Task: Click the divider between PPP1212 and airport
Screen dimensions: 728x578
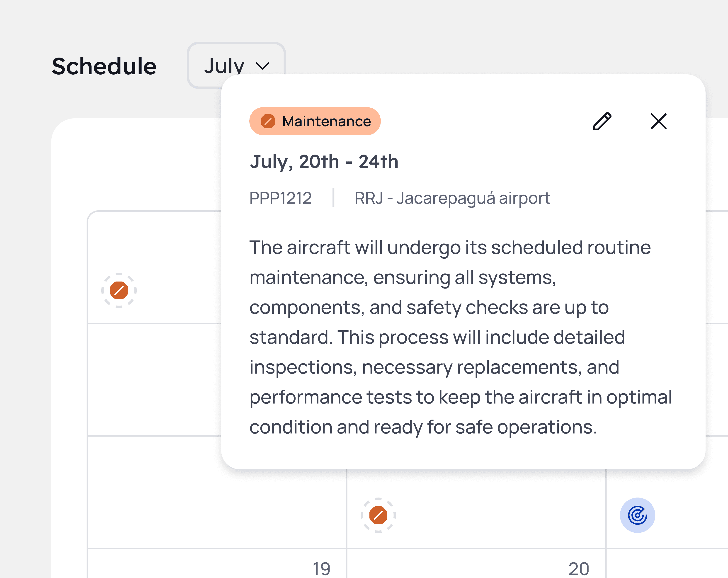Action: point(333,197)
